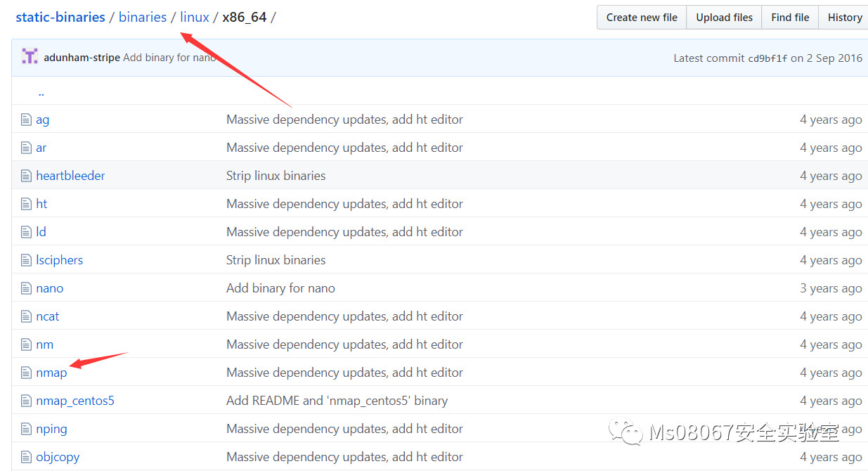Open the 'Strip linux binaries' commit for heartbleeder

pos(276,176)
